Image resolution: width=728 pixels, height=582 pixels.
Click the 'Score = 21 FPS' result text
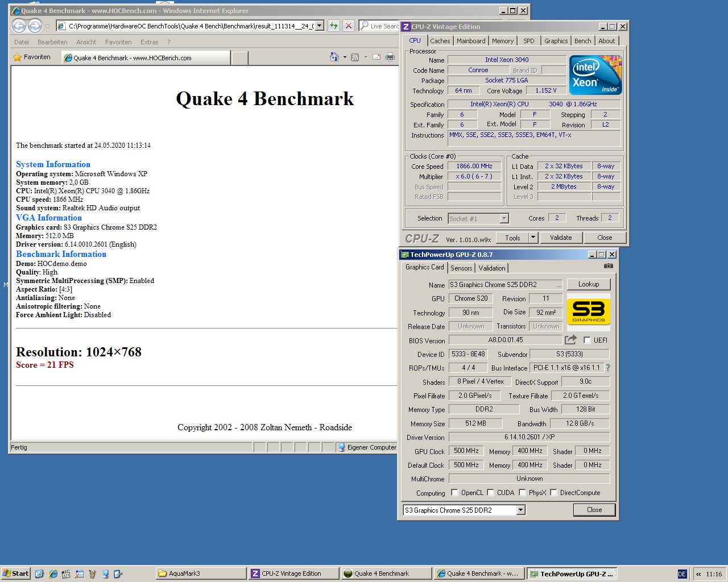(x=45, y=365)
